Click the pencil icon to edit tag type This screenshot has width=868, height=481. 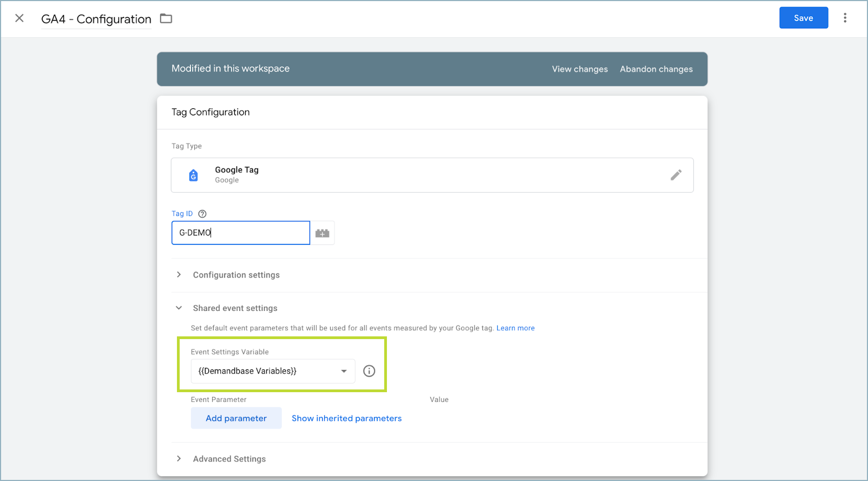[x=676, y=175]
